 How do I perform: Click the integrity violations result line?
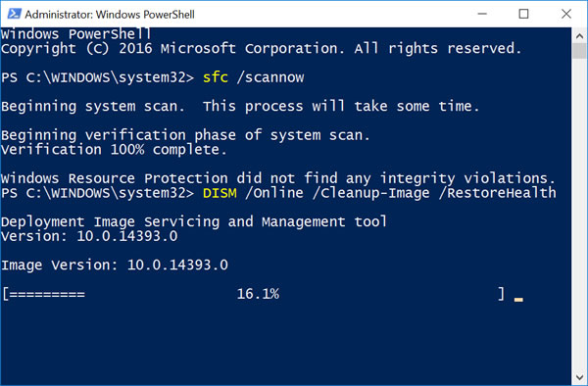[x=278, y=178]
